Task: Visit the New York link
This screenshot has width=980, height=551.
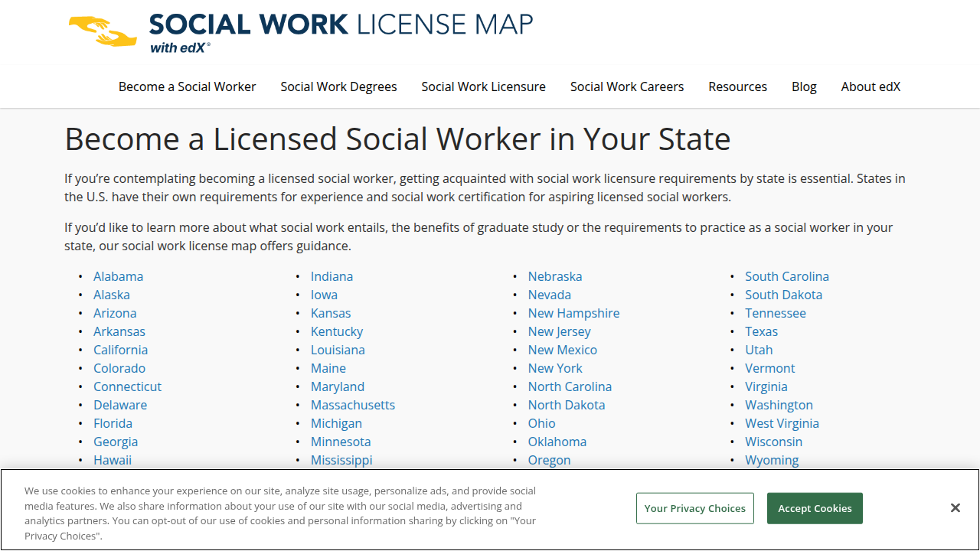Action: point(555,368)
